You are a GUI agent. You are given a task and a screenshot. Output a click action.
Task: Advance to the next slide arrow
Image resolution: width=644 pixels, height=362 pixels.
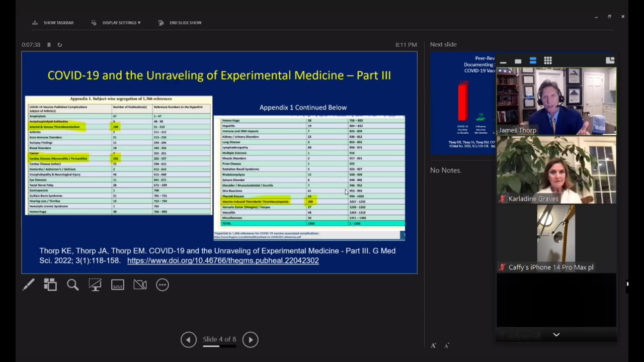251,339
